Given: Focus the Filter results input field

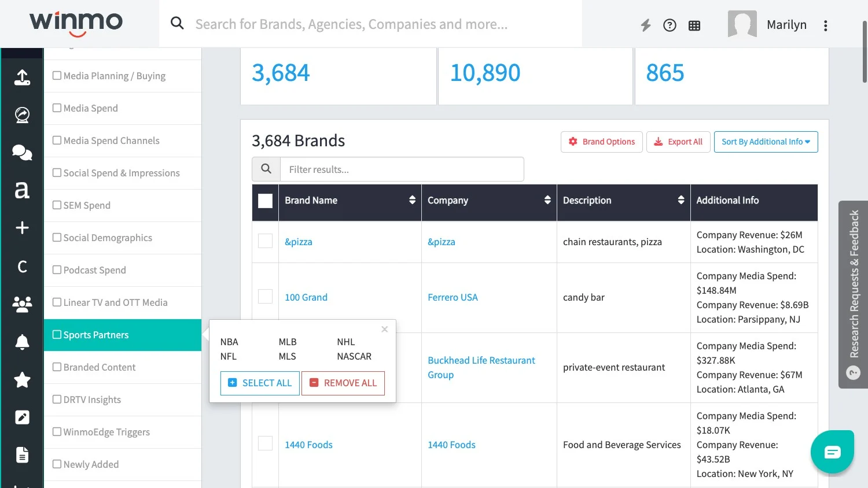Looking at the screenshot, I should pyautogui.click(x=402, y=169).
